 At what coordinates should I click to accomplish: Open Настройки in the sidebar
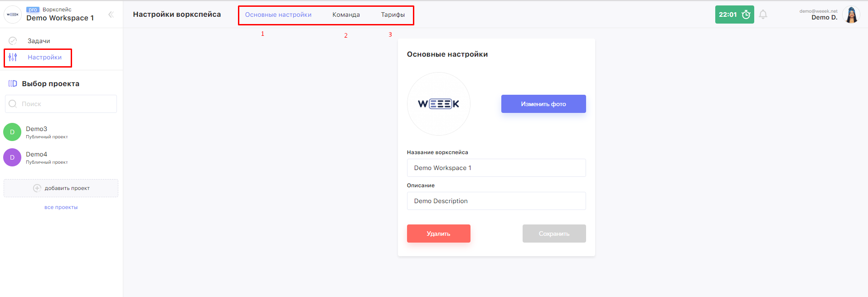44,57
